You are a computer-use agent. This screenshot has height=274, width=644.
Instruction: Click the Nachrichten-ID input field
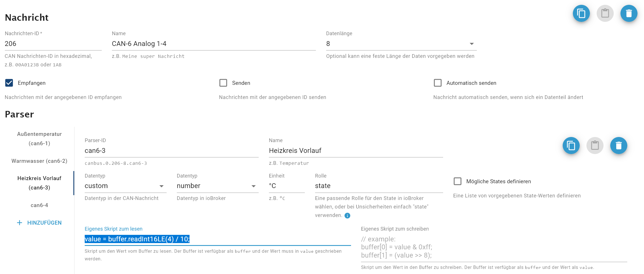coord(53,44)
